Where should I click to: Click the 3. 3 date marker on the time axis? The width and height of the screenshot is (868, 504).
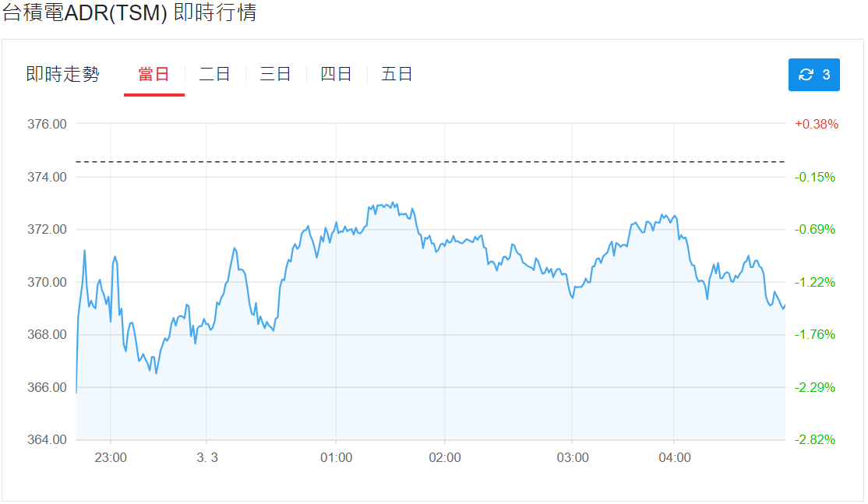coord(207,458)
